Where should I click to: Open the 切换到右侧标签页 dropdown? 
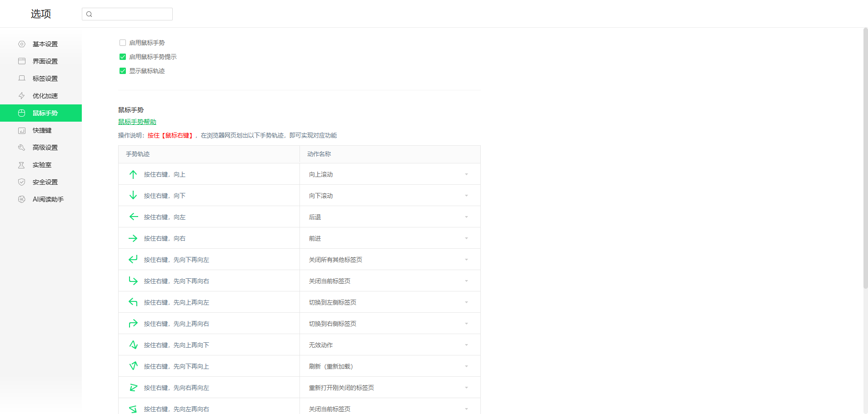(x=390, y=324)
